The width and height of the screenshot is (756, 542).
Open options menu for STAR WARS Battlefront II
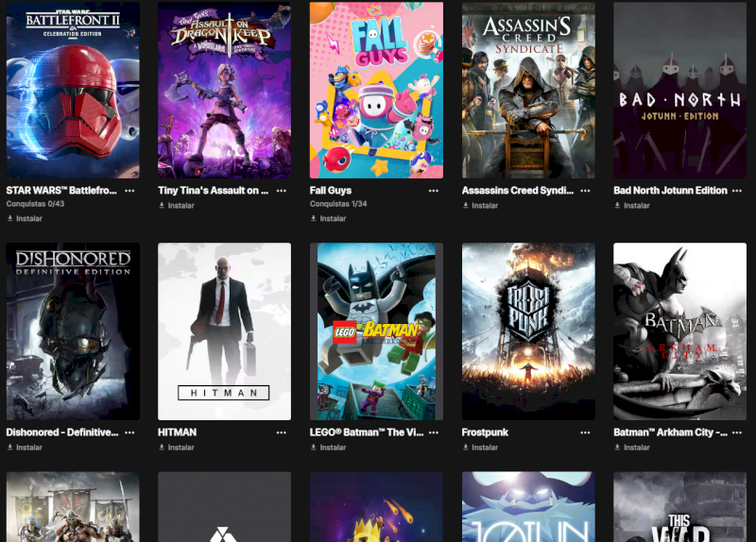(x=129, y=191)
